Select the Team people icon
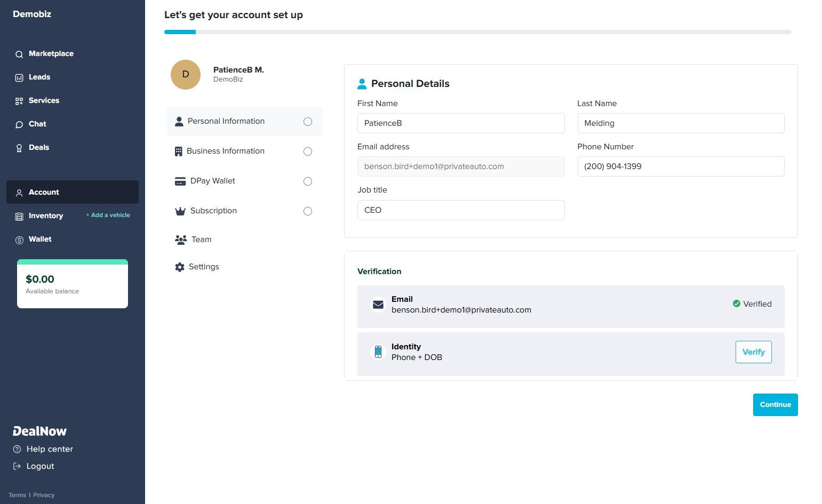This screenshot has width=822, height=504. (180, 239)
